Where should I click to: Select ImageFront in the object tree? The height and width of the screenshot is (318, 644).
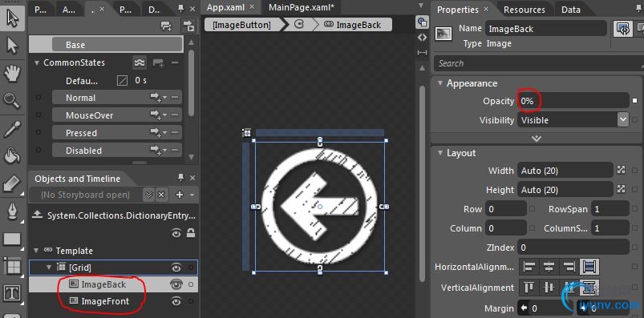coord(106,302)
